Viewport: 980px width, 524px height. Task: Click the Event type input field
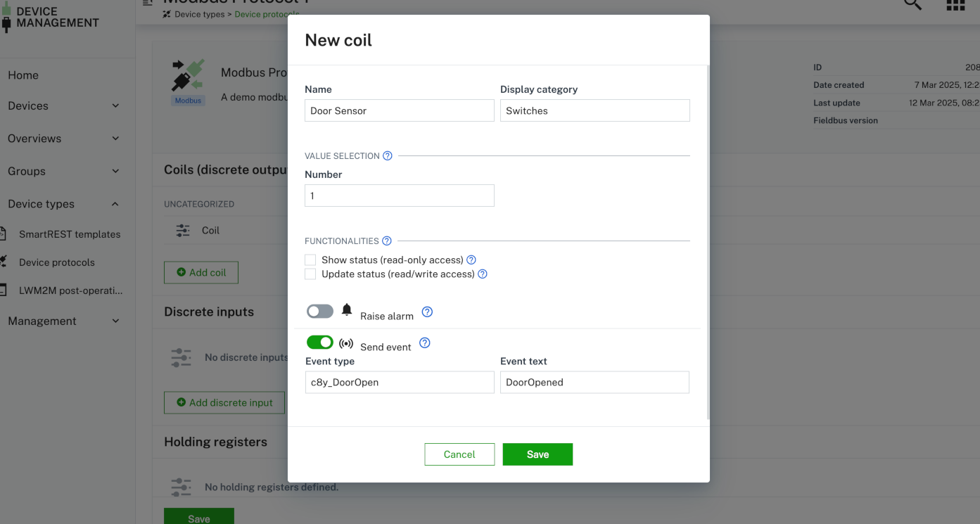pos(400,383)
